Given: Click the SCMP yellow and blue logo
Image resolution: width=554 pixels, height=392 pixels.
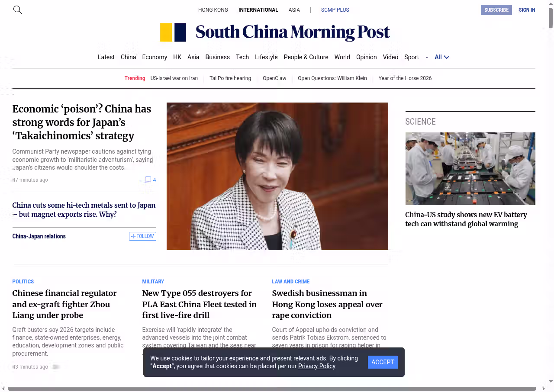Looking at the screenshot, I should coord(173,32).
